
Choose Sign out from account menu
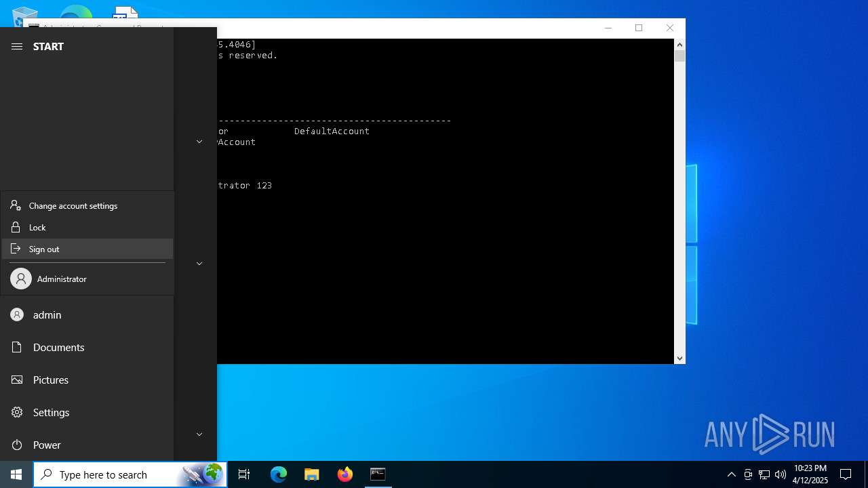[x=87, y=249]
